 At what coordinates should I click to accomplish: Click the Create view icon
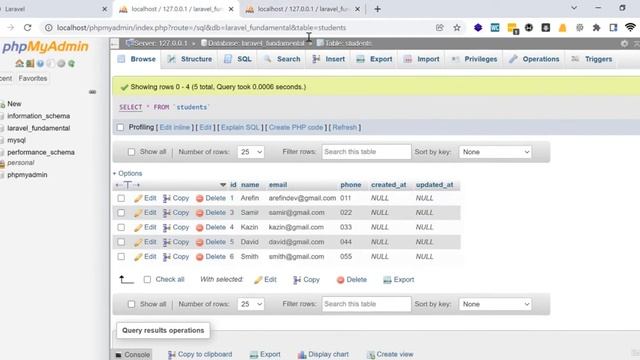coord(371,355)
